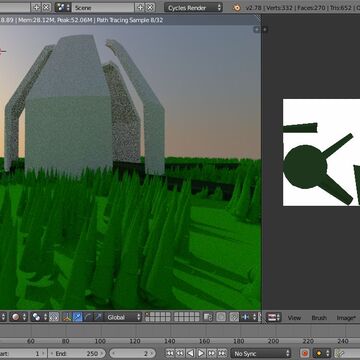
Task: Open viewport shading mode dropdown
Action: pos(18,317)
